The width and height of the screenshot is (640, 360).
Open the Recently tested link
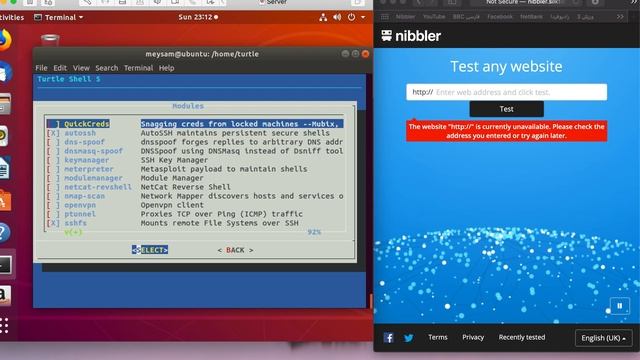click(x=522, y=338)
